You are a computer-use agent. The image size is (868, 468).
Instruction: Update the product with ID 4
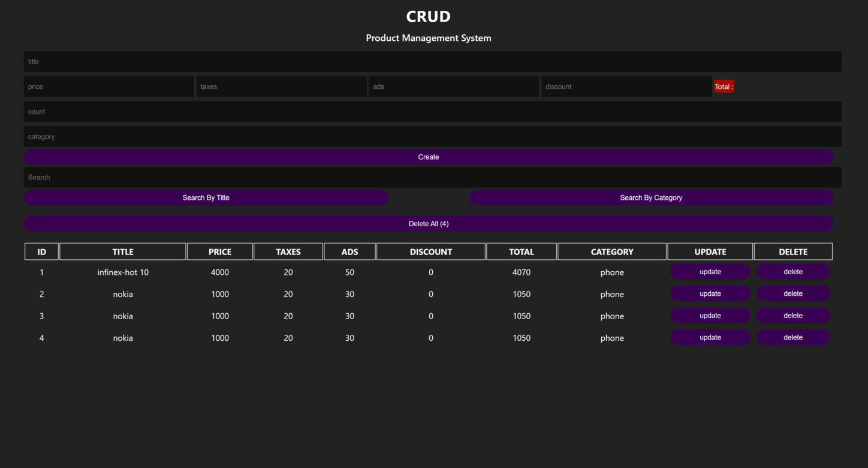(710, 338)
